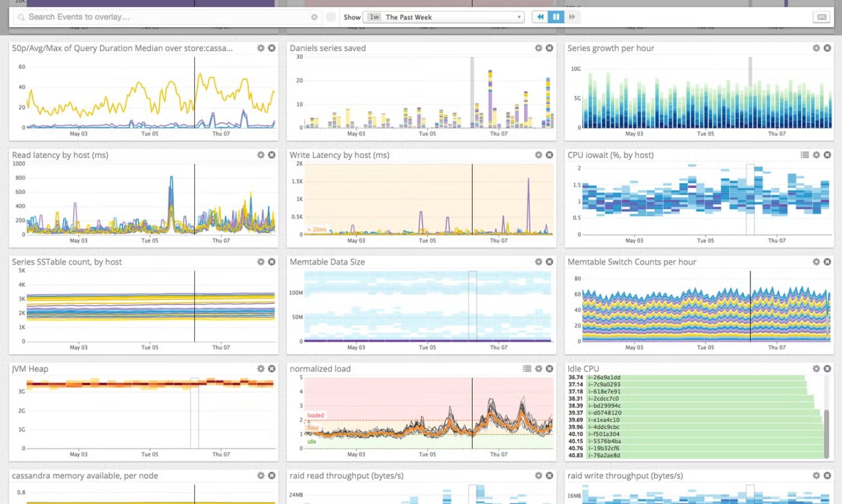Remove the Query Duration Median widget
The height and width of the screenshot is (504, 842).
point(272,48)
